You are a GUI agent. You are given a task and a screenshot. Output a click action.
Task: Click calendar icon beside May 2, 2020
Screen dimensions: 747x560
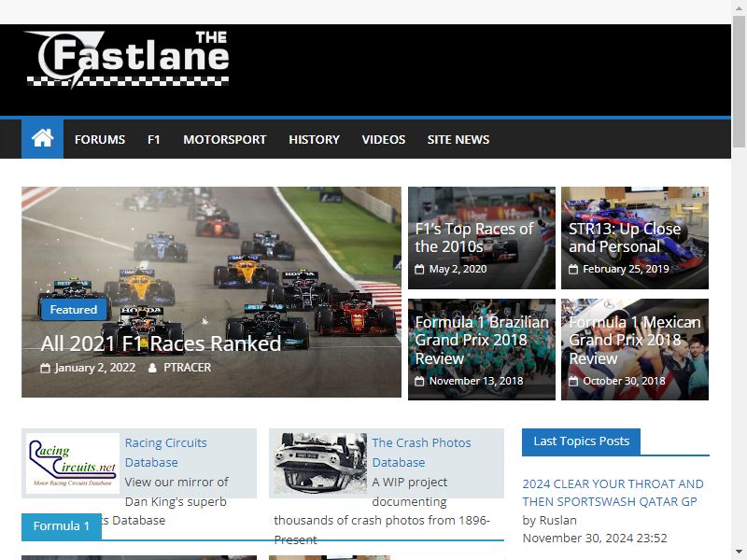pos(419,270)
